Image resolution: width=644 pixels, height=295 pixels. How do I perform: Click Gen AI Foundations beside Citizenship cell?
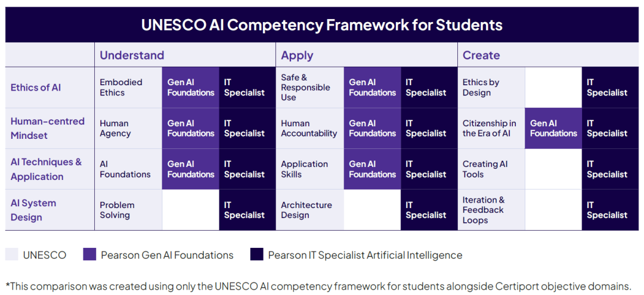[x=553, y=128]
